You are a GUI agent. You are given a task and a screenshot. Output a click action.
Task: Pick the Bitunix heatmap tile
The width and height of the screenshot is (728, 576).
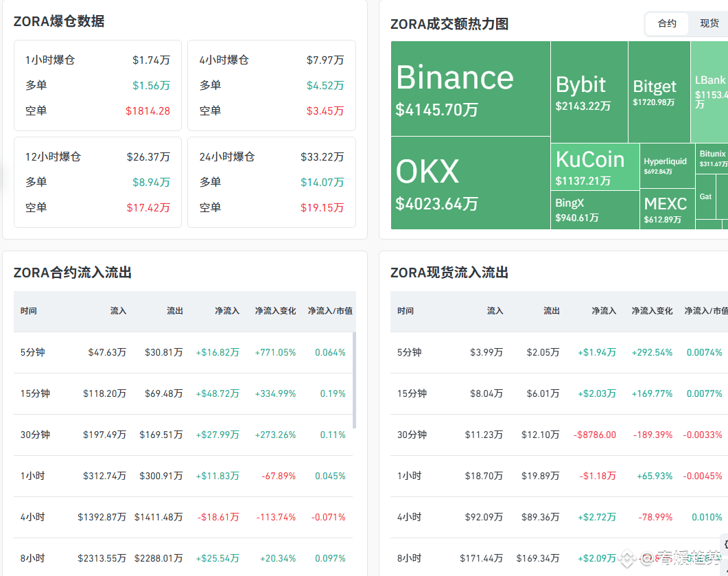712,158
